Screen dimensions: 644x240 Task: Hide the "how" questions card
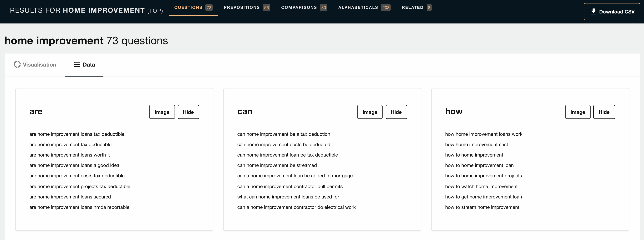coord(604,112)
